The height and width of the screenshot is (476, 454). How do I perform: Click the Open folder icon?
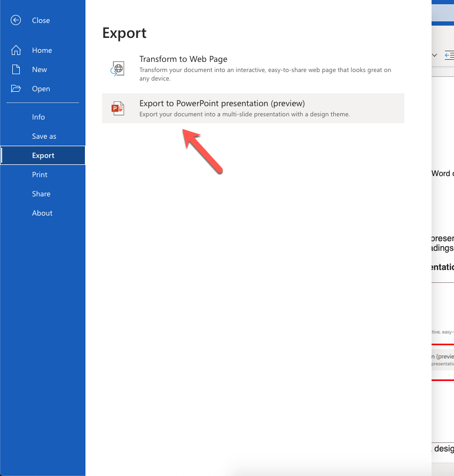click(x=16, y=89)
